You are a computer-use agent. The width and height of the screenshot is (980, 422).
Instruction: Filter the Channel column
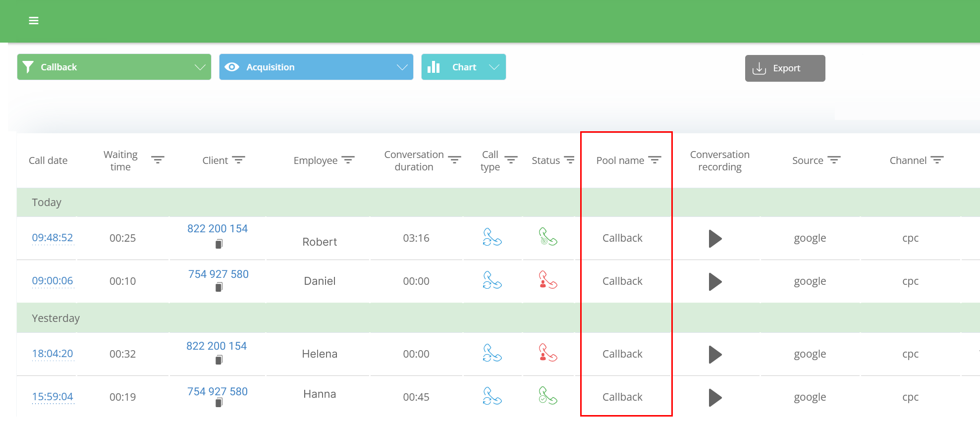pyautogui.click(x=937, y=160)
